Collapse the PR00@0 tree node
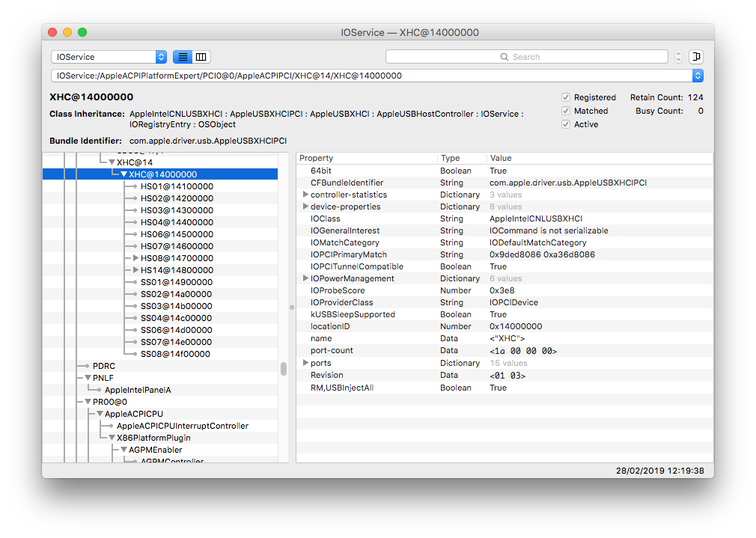 tap(88, 402)
